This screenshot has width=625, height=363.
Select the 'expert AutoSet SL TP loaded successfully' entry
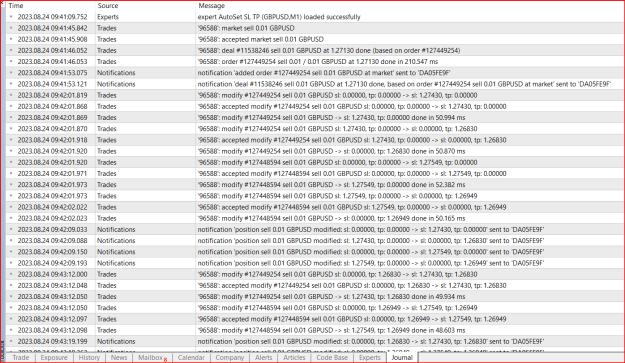tap(315, 17)
